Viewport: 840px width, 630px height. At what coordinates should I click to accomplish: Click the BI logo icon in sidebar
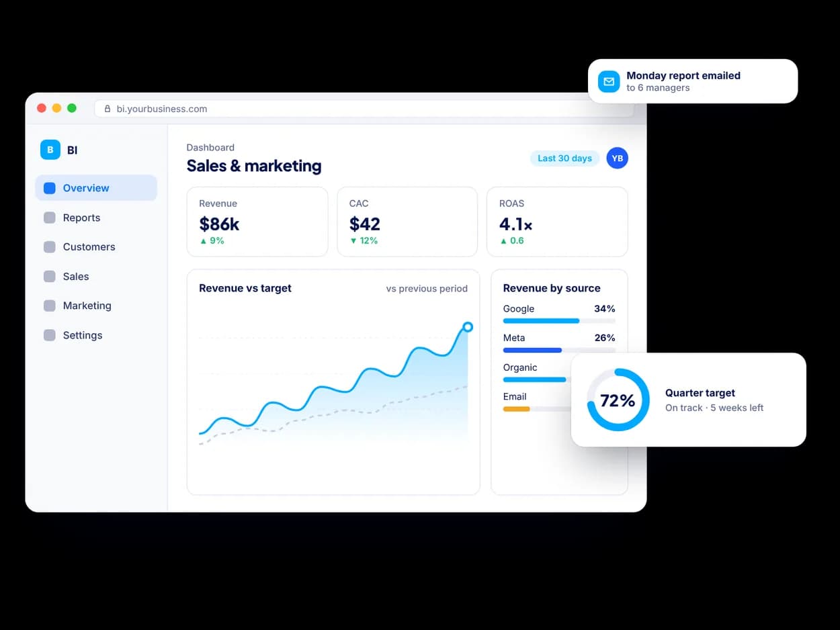click(50, 150)
